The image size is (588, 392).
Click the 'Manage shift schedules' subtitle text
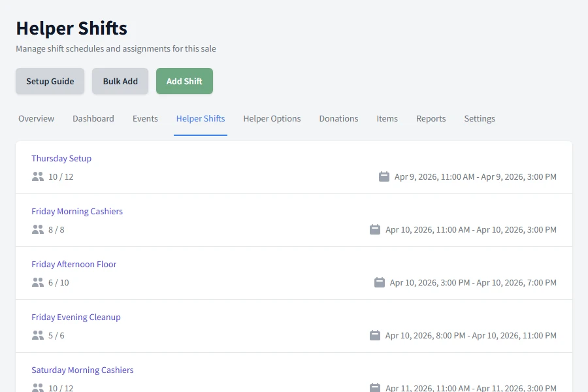[x=116, y=49]
